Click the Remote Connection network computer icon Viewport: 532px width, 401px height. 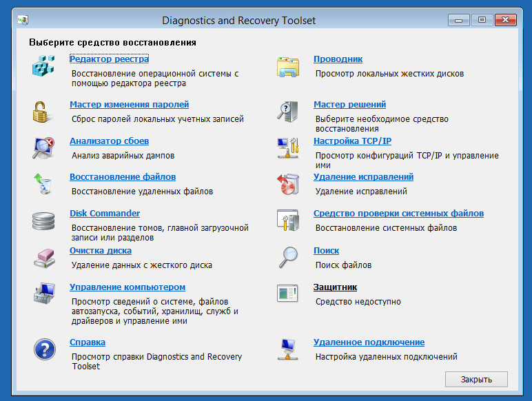(288, 349)
